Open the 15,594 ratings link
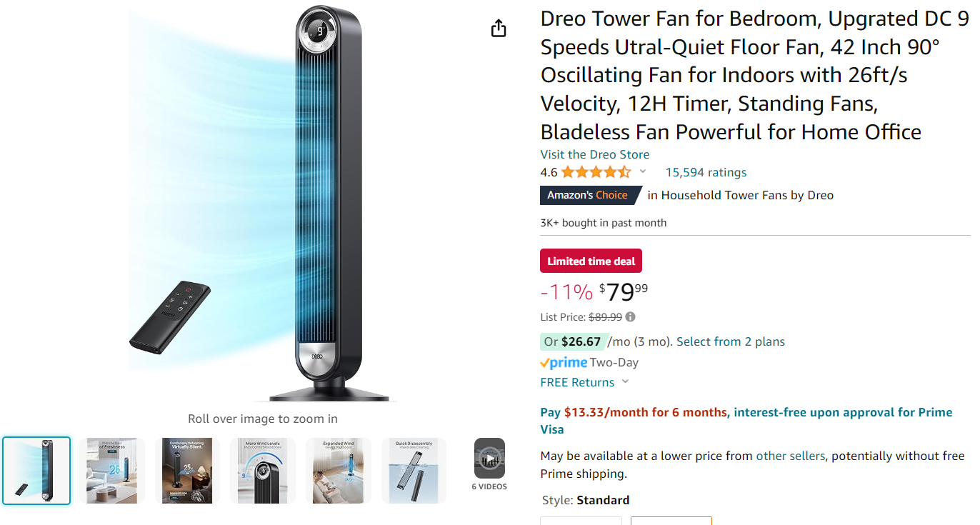The height and width of the screenshot is (525, 980). point(706,172)
